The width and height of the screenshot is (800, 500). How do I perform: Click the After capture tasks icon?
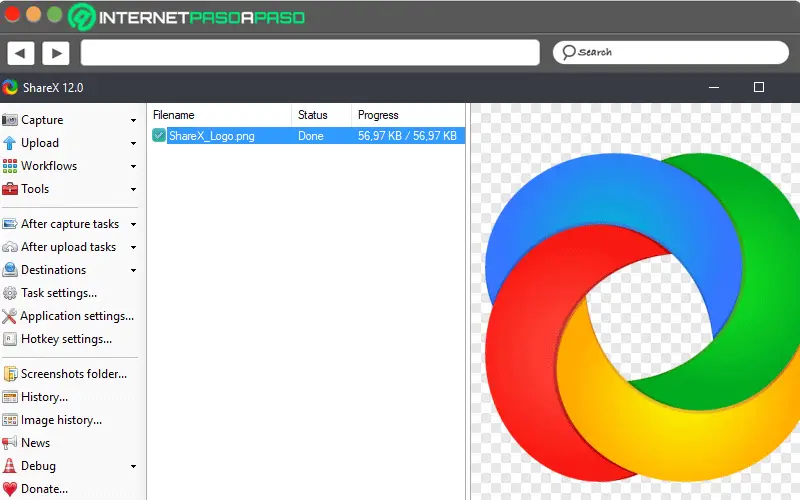pyautogui.click(x=10, y=224)
